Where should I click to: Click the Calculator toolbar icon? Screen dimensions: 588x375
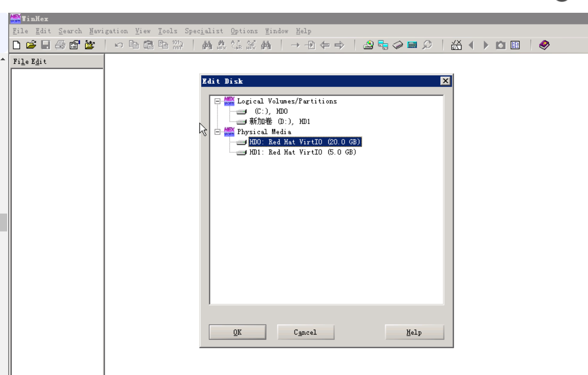coord(412,45)
